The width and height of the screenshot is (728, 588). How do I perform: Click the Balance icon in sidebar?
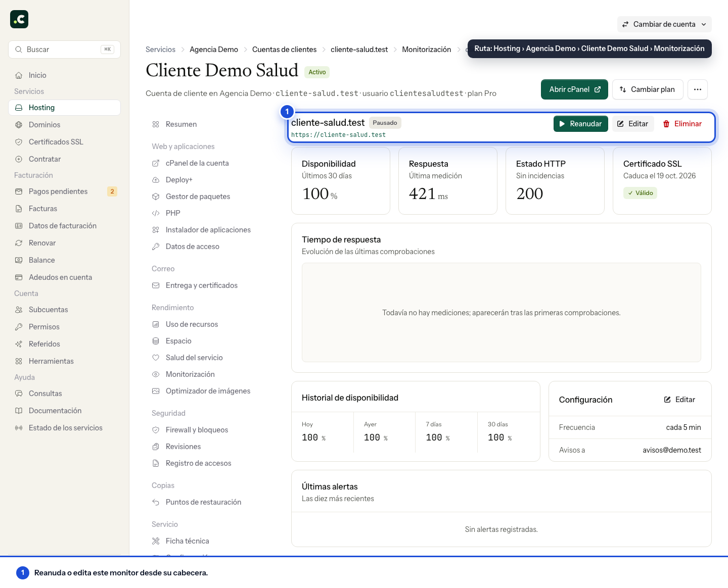(19, 260)
